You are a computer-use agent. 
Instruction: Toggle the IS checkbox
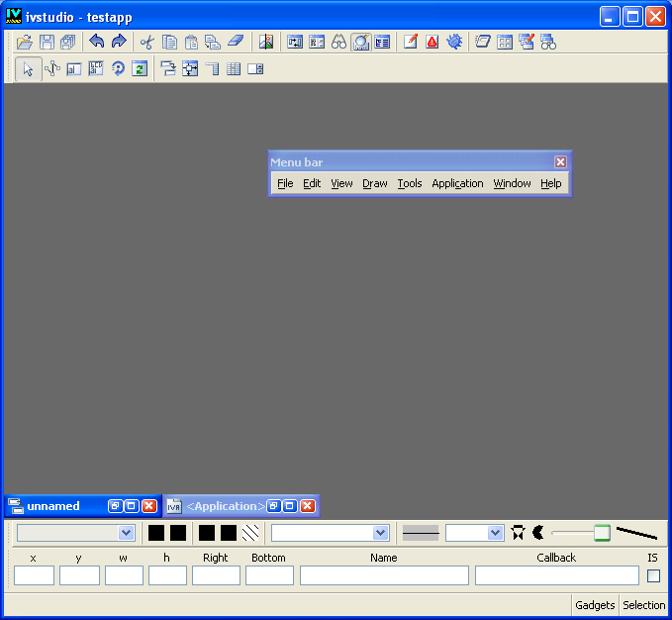tap(653, 575)
